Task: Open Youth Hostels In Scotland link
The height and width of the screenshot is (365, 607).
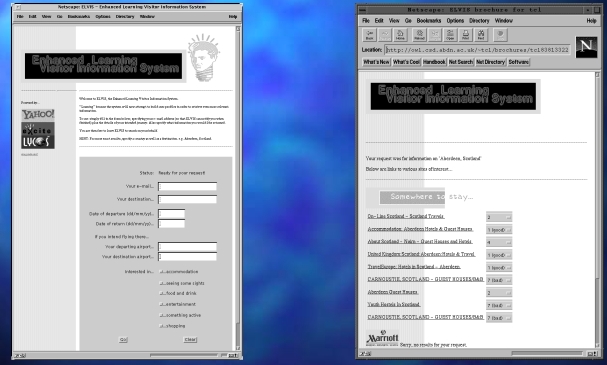Action: [394, 304]
